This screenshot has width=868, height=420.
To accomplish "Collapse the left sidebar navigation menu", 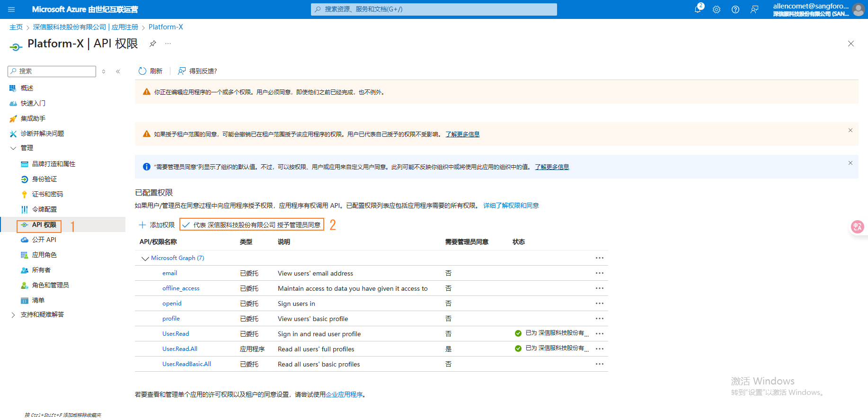I will tap(118, 71).
